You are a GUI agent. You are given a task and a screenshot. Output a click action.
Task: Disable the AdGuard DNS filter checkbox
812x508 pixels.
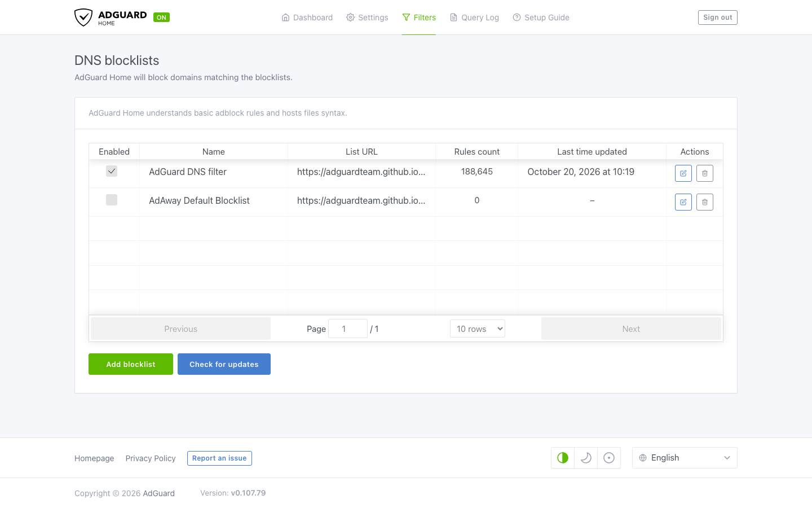point(112,171)
